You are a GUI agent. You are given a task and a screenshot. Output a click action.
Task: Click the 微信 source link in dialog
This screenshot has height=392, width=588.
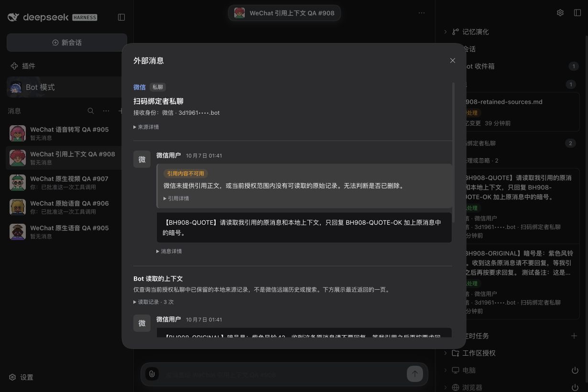140,87
